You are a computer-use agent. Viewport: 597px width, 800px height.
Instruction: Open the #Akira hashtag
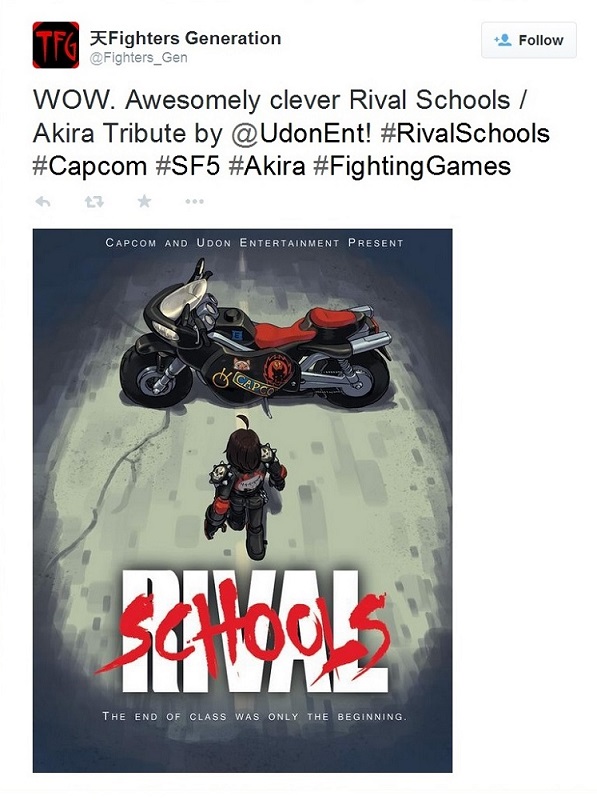[267, 166]
